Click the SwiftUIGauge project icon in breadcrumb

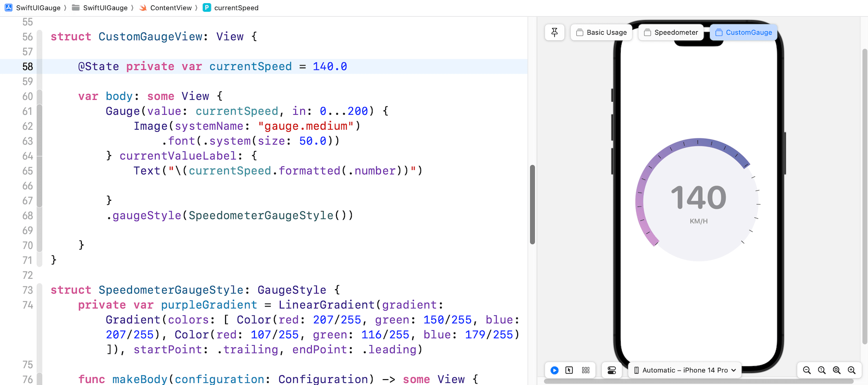pyautogui.click(x=9, y=8)
